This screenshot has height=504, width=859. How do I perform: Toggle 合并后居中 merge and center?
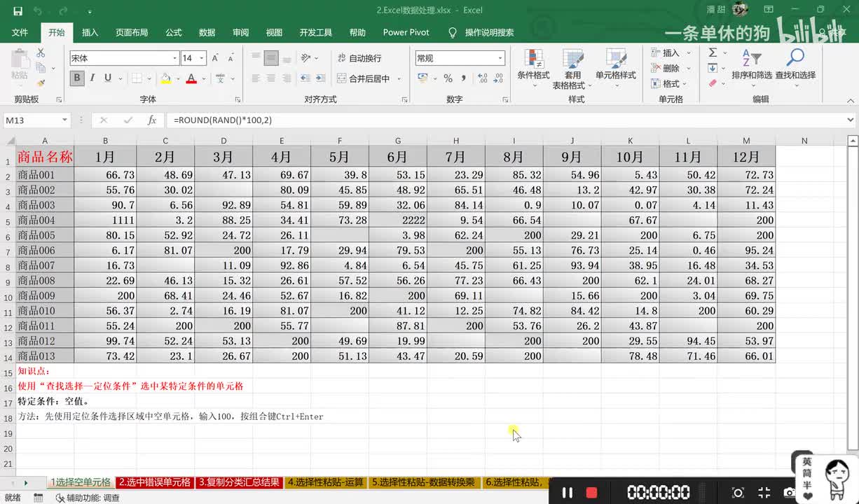[363, 78]
